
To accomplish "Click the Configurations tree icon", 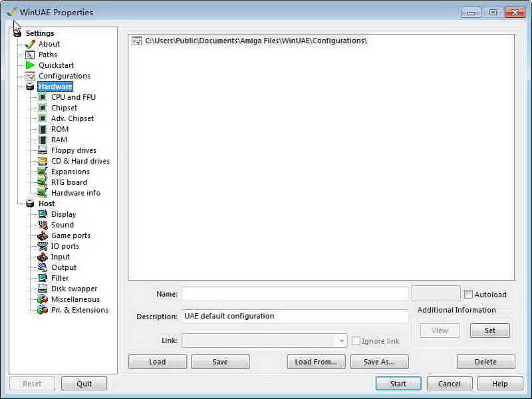I will [x=30, y=76].
